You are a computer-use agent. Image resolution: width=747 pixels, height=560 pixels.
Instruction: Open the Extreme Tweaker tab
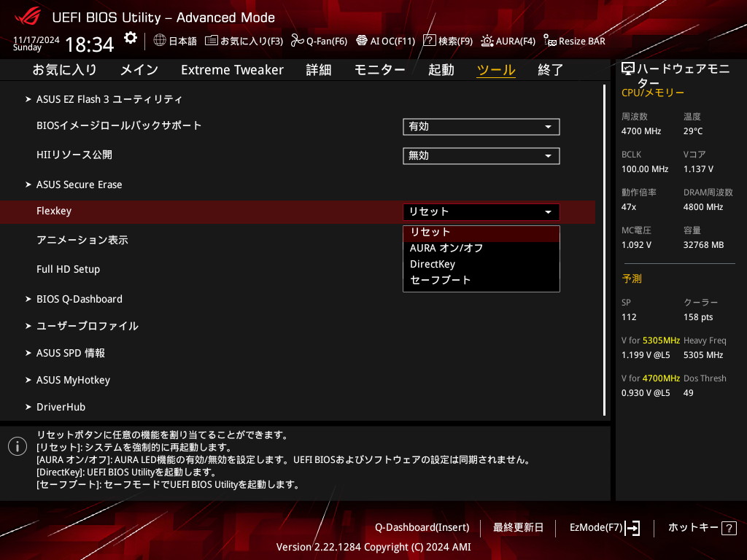click(232, 70)
